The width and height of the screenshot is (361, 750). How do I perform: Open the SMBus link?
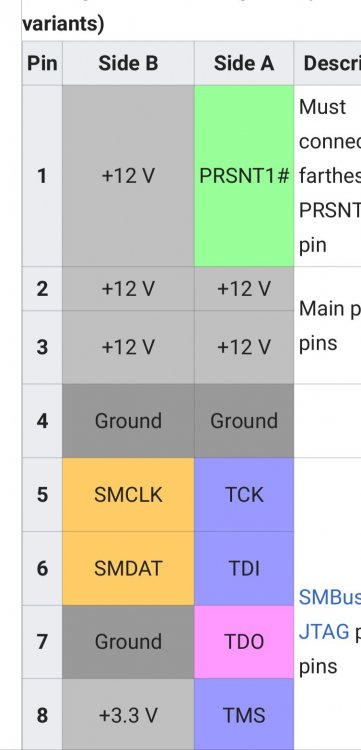point(330,597)
